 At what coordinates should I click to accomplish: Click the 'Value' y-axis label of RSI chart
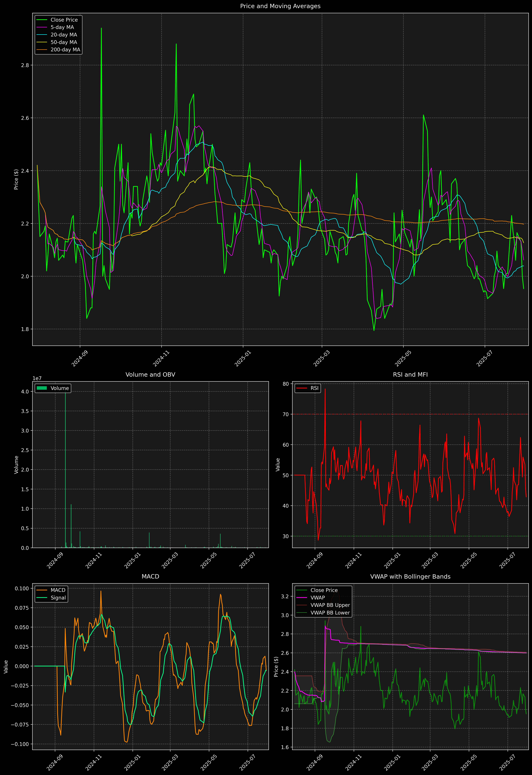pos(278,464)
